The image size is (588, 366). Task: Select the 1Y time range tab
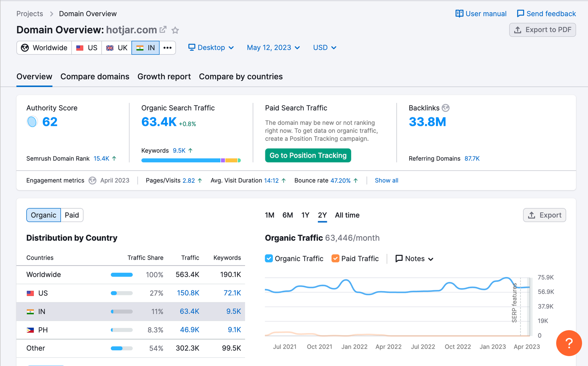point(305,215)
